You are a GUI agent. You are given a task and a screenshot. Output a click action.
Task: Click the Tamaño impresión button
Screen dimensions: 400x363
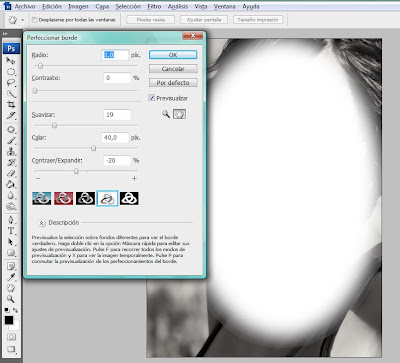coord(258,20)
